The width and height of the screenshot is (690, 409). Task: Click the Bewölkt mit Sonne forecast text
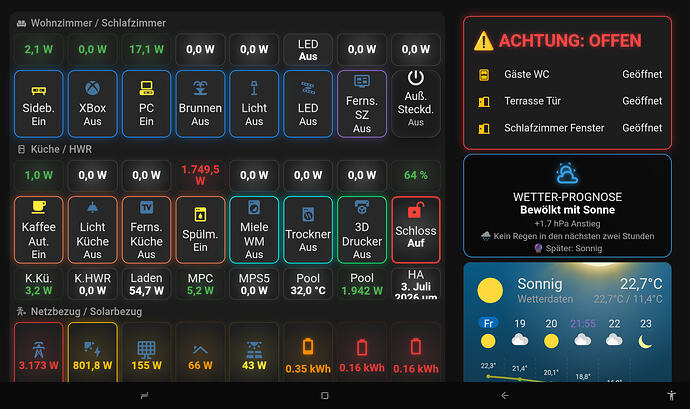tap(567, 210)
